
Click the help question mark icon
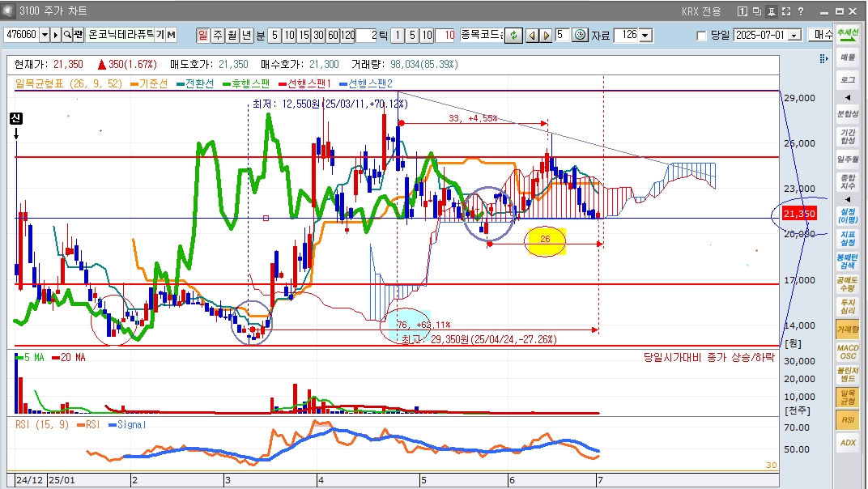[x=800, y=11]
